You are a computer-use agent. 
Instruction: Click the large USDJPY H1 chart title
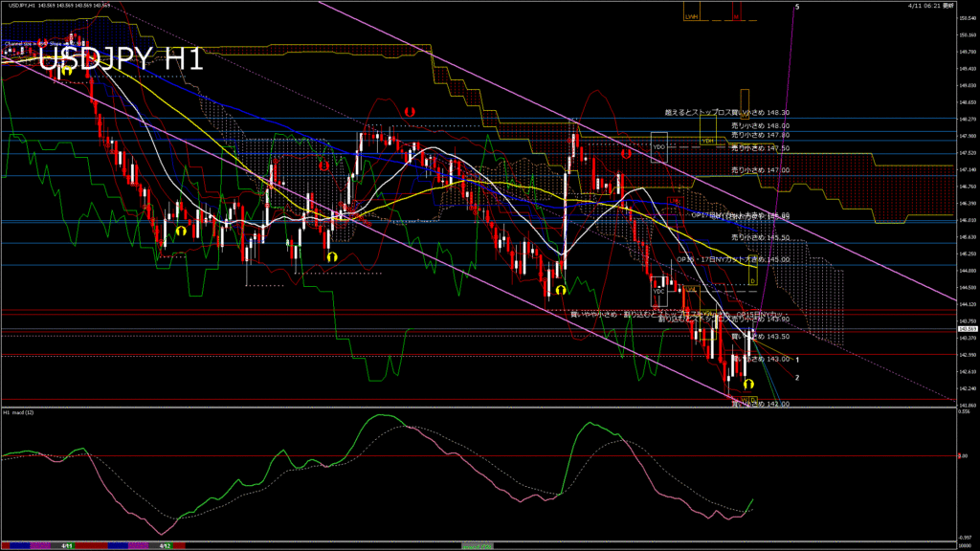[120, 59]
